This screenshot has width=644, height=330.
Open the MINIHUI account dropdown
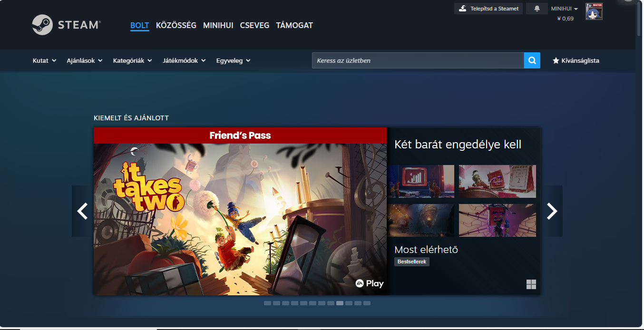(564, 9)
